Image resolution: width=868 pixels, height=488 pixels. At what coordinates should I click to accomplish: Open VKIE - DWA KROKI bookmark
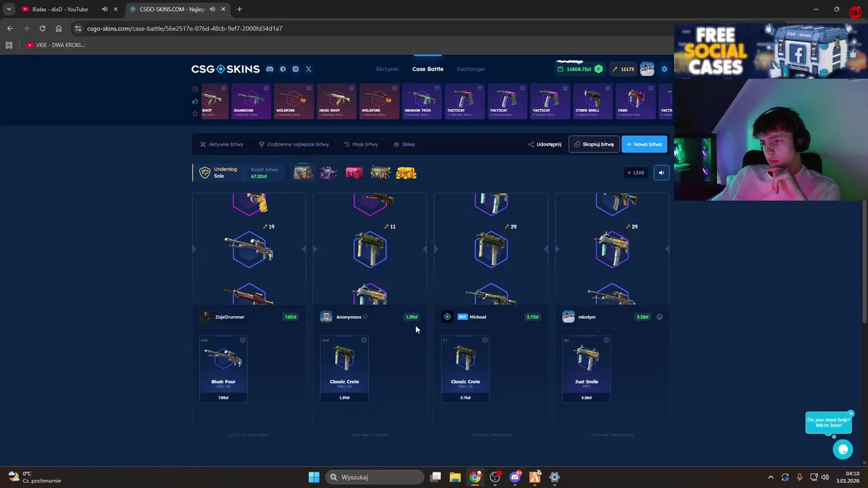coord(56,45)
